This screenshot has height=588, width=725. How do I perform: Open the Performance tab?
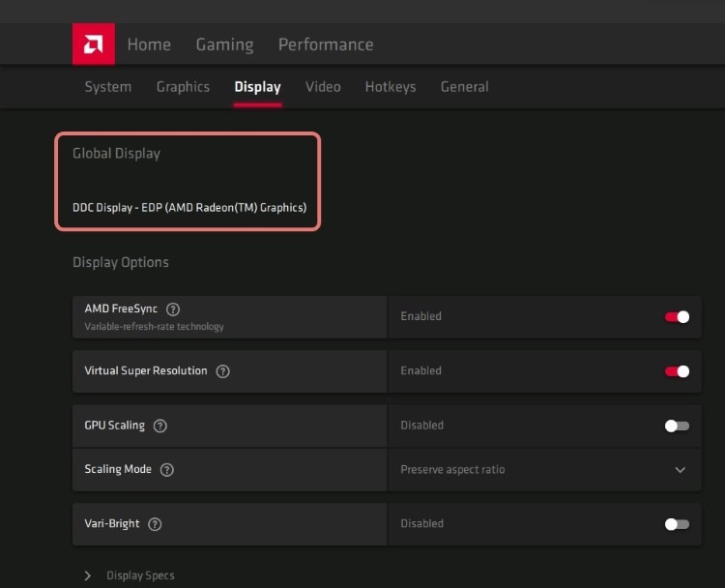click(326, 44)
